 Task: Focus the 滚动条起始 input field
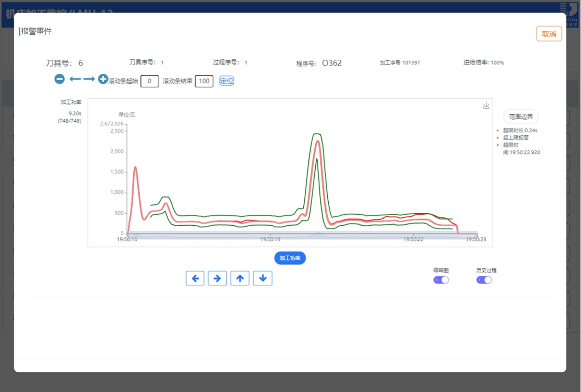(150, 81)
